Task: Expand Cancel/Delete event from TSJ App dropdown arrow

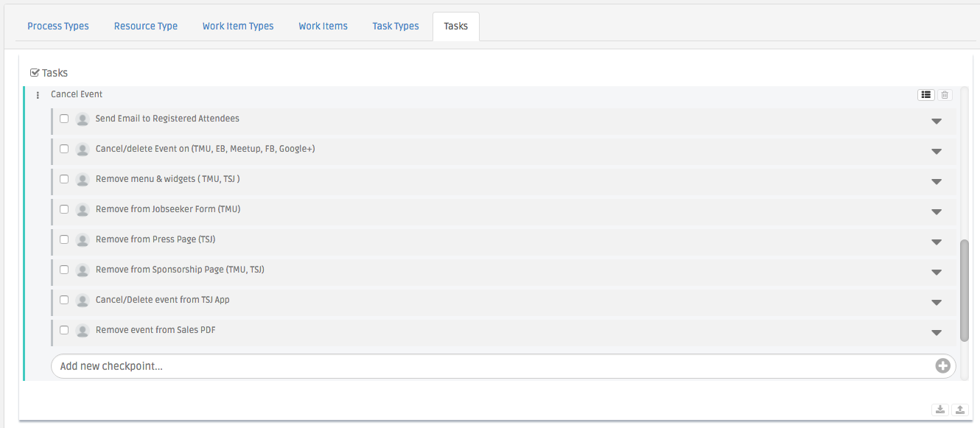Action: tap(937, 303)
